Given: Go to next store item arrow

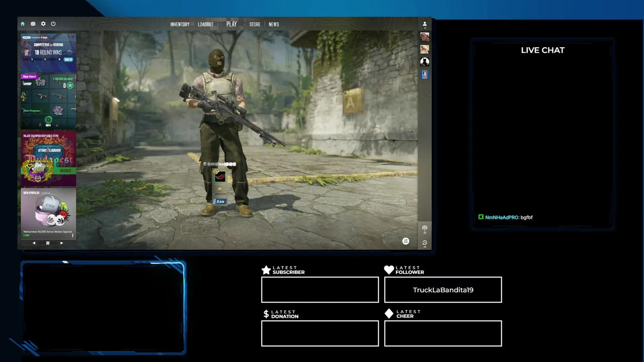Looking at the screenshot, I should pyautogui.click(x=61, y=243).
